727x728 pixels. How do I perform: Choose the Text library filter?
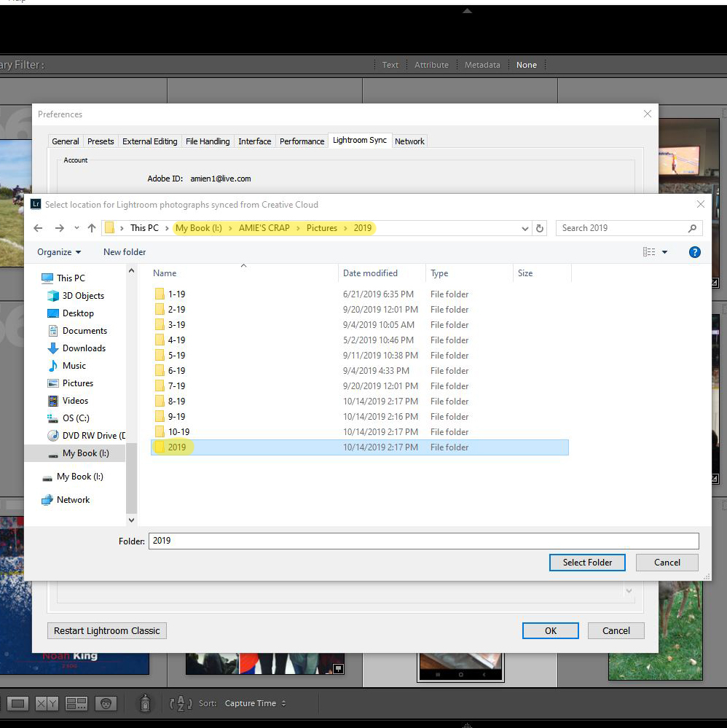point(390,65)
